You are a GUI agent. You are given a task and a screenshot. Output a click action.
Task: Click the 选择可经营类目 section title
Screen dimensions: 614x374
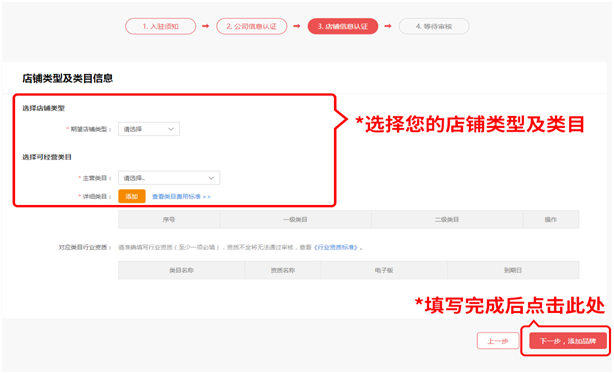click(47, 157)
